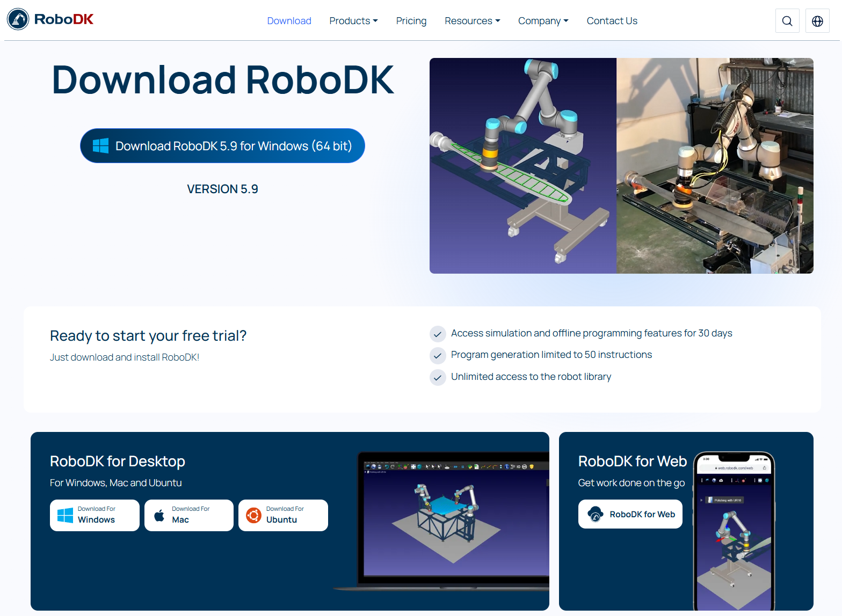Image resolution: width=842 pixels, height=616 pixels.
Task: Open the language globe icon
Action: [x=817, y=21]
